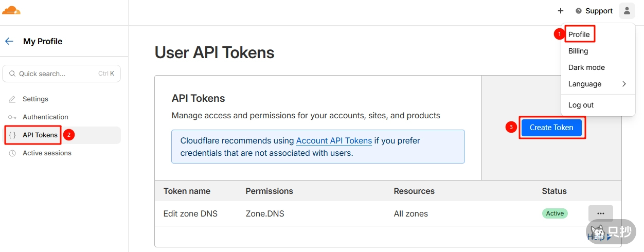Click the Cloudflare logo icon
Image resolution: width=644 pixels, height=252 pixels.
point(11,10)
